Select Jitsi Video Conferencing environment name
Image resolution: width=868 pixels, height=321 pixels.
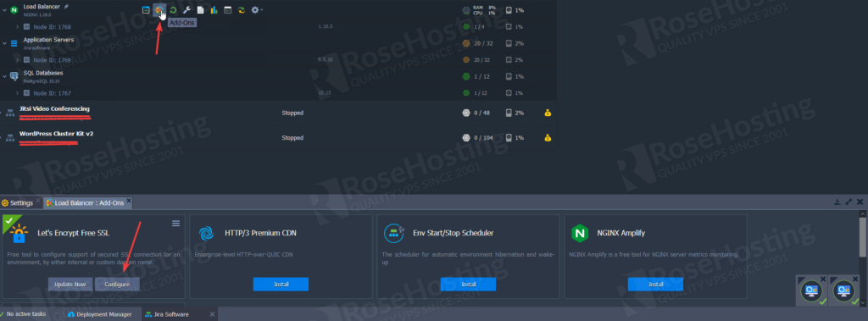pyautogui.click(x=54, y=108)
